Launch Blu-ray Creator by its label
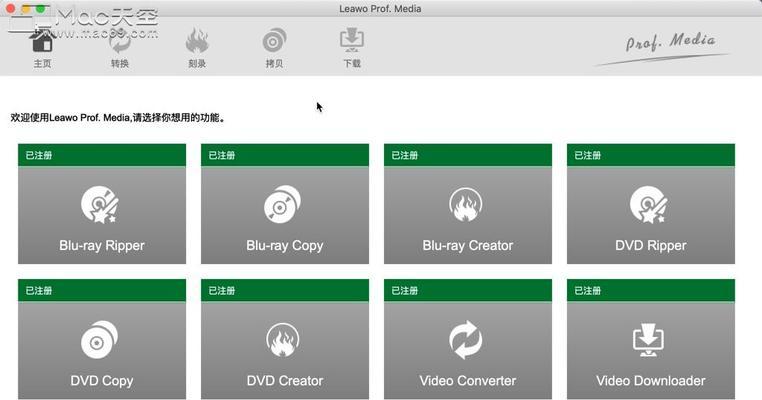Screen dimensions: 762x400 pyautogui.click(x=468, y=245)
